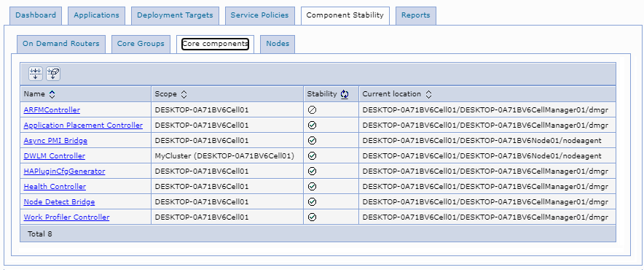
Task: Sort by Current location column arrows
Action: (428, 94)
